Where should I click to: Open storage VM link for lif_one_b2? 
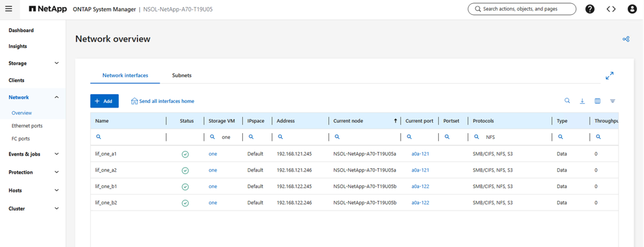point(213,203)
